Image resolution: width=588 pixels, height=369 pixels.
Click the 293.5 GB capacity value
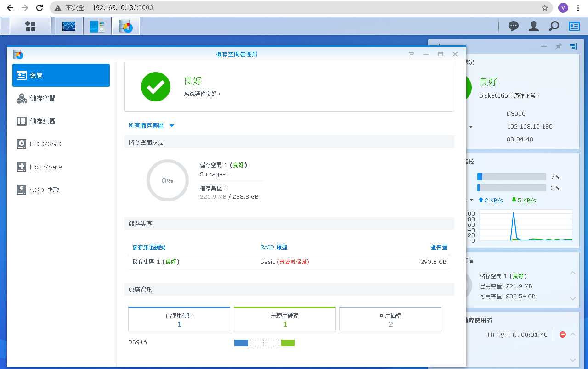(433, 262)
